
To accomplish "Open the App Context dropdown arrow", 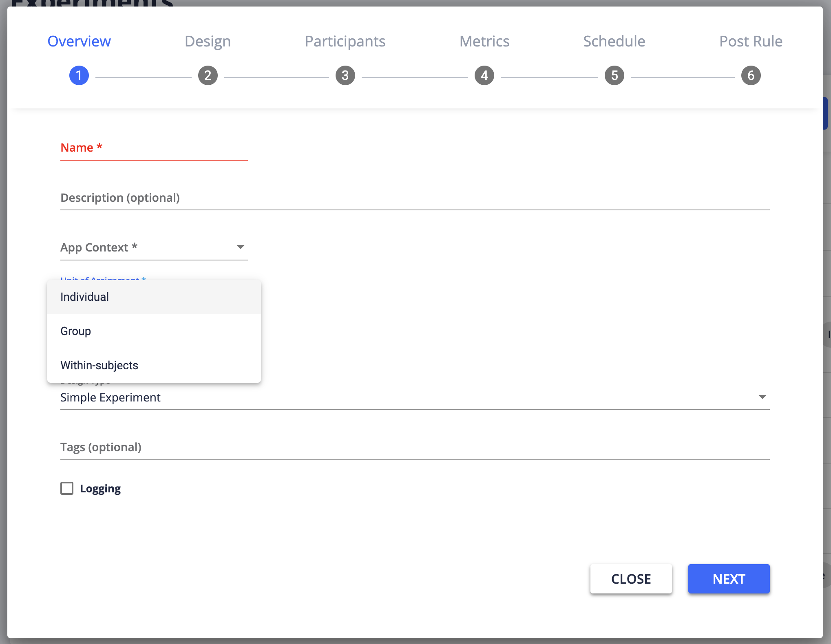I will point(241,247).
